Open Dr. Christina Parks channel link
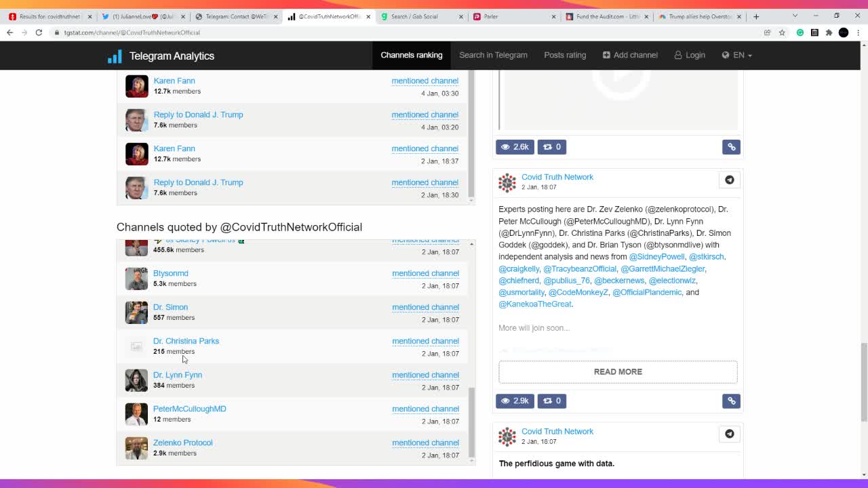This screenshot has height=488, width=868. pyautogui.click(x=186, y=341)
